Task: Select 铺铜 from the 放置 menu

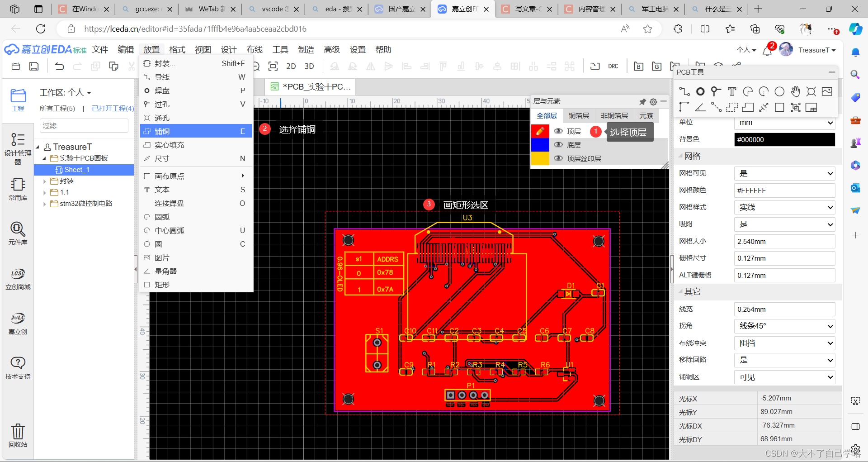Action: (163, 131)
